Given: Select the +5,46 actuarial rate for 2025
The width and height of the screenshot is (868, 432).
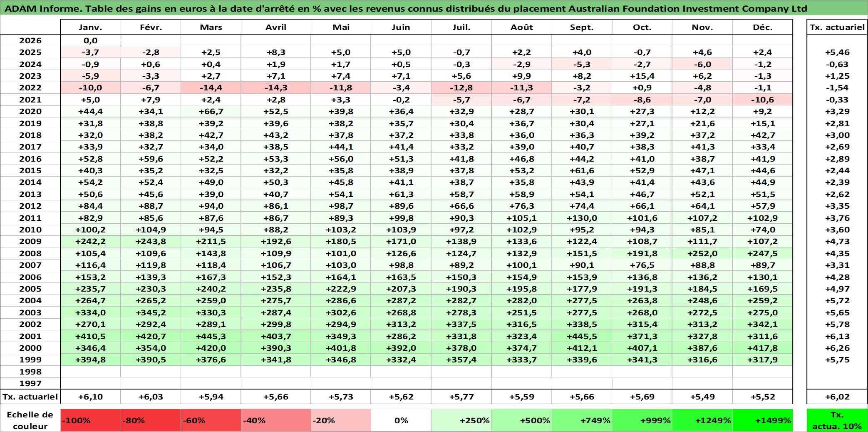Looking at the screenshot, I should click(x=837, y=52).
